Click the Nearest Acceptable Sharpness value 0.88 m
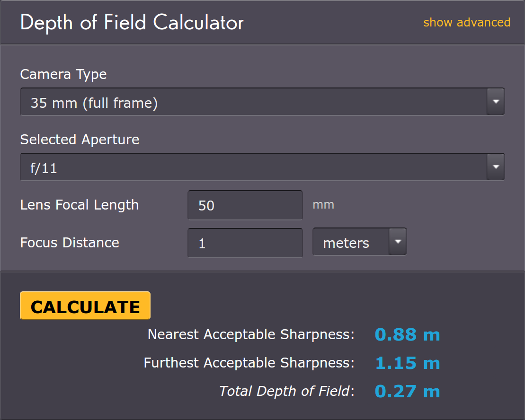This screenshot has width=525, height=420. 407,334
